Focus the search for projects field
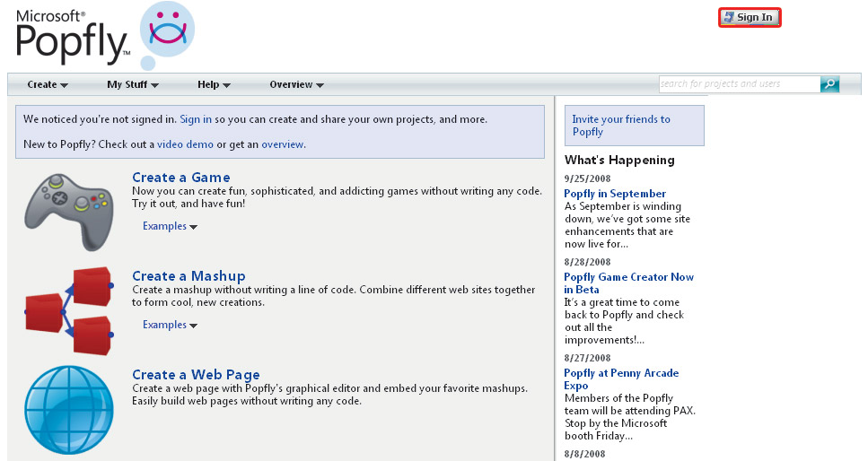Viewport: 868px width, 461px height. tap(739, 84)
